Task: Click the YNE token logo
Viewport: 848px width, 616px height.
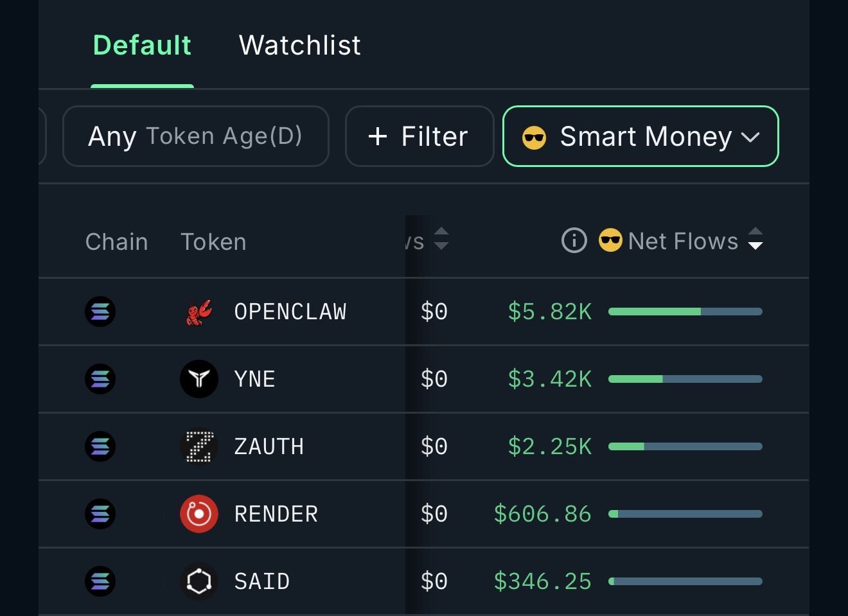Action: coord(199,379)
